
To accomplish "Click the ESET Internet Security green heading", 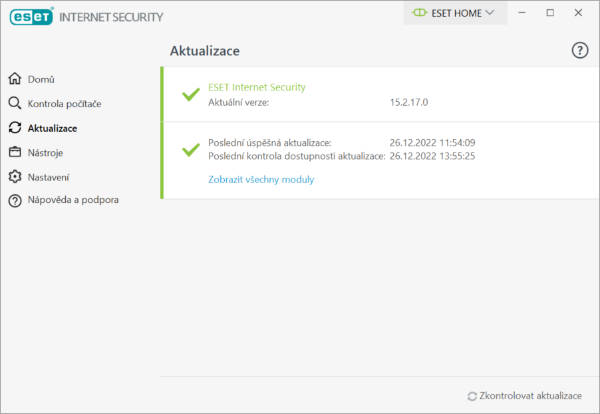I will pos(257,87).
